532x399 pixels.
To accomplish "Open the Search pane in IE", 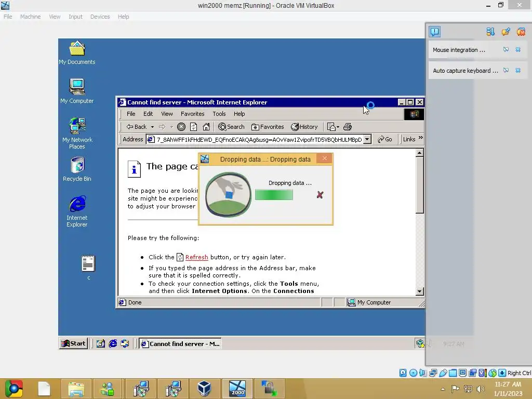I will [x=231, y=127].
